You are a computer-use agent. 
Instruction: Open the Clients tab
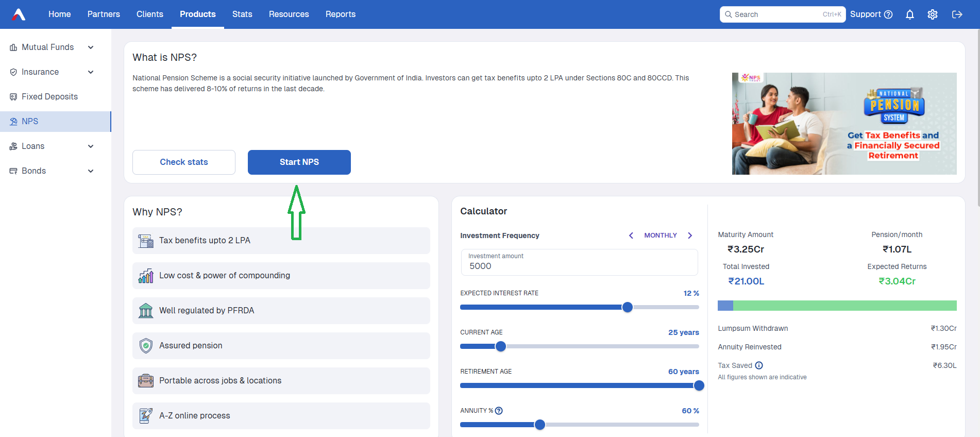(150, 14)
